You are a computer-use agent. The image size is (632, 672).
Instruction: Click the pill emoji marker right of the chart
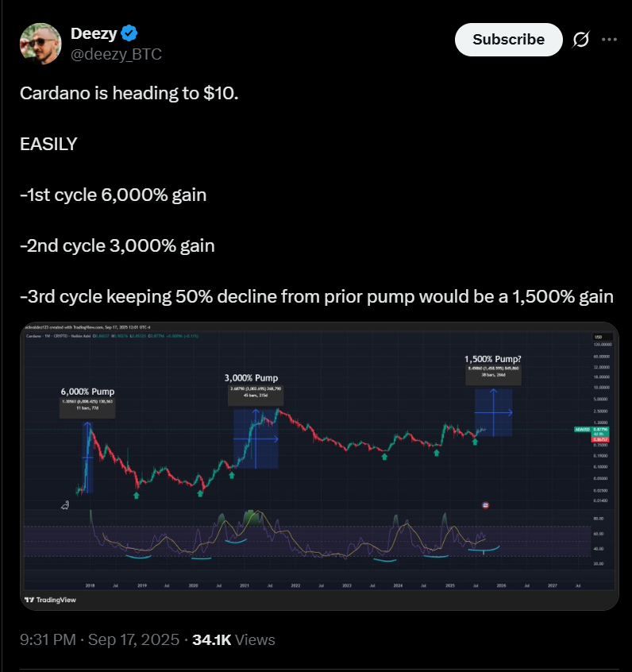pos(485,505)
